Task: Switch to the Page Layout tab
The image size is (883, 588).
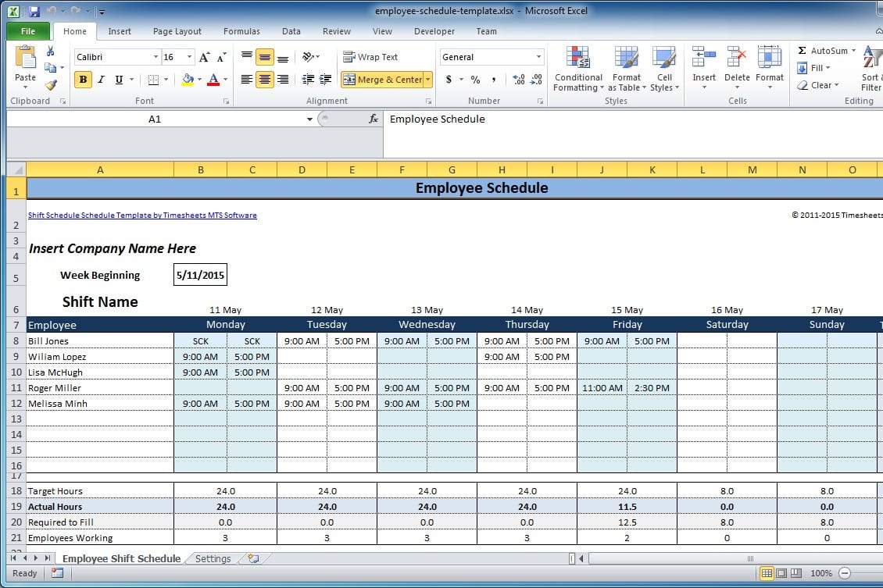Action: 177,31
